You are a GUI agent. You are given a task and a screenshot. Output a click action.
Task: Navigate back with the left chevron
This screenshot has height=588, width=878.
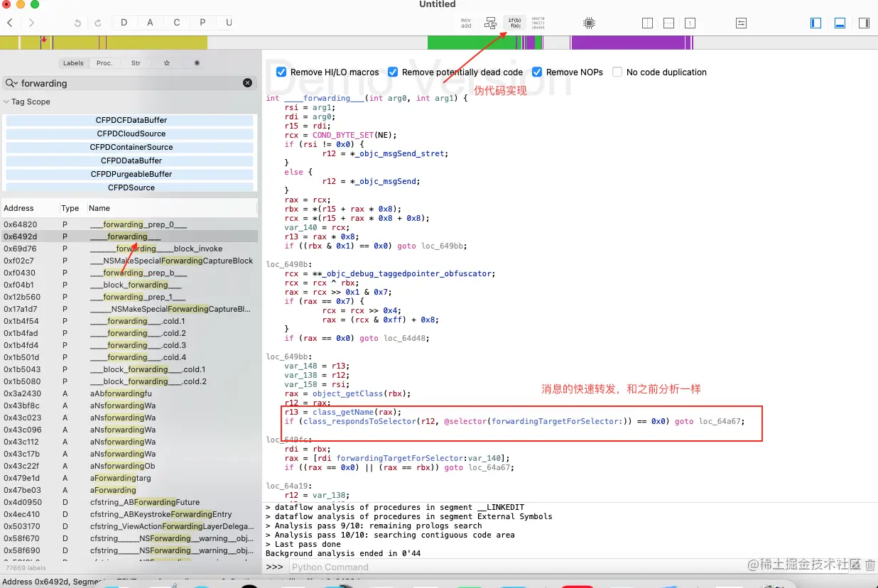tap(9, 23)
